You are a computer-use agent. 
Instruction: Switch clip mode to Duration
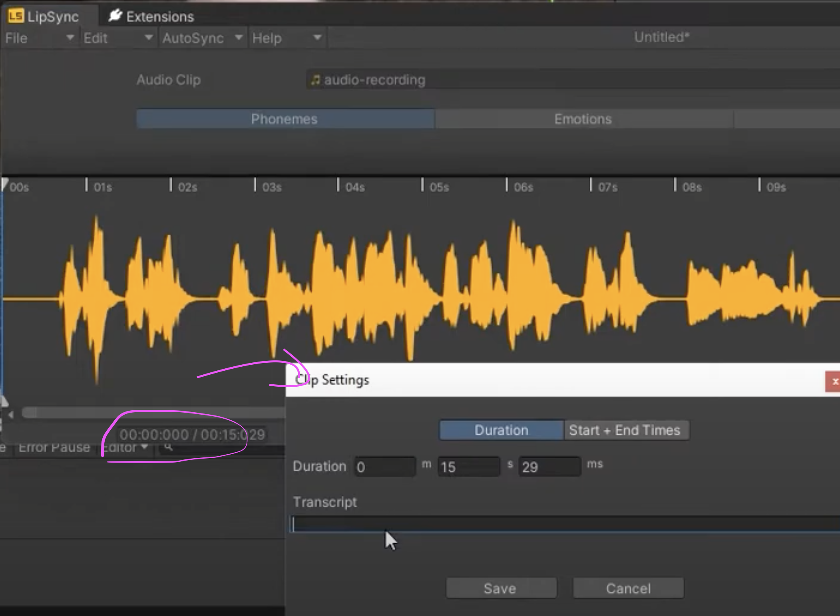coord(501,430)
